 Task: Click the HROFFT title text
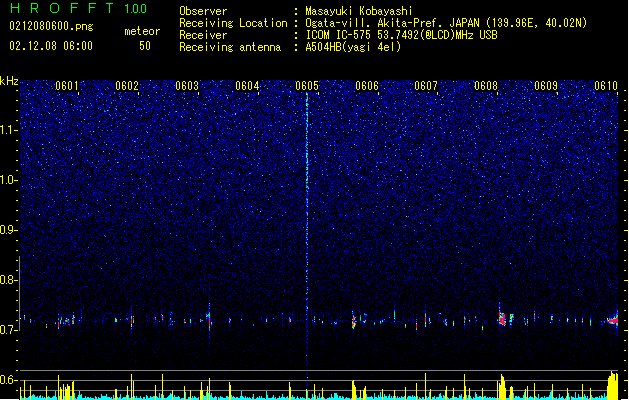coord(62,8)
